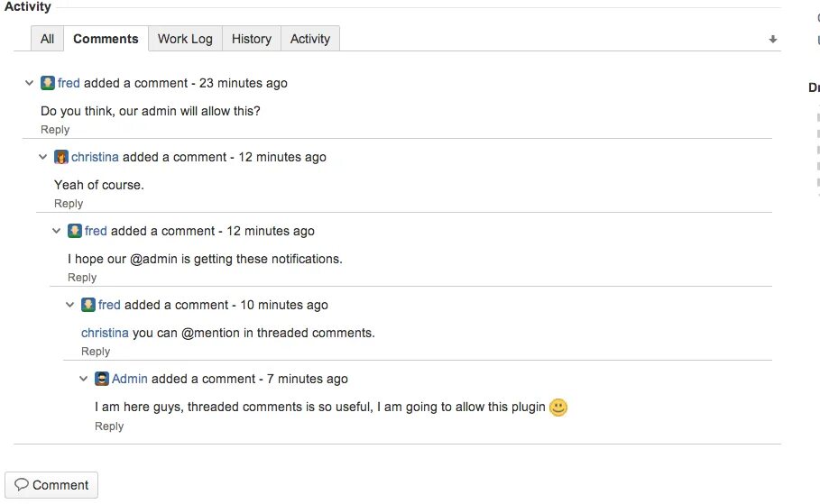Click the sort order arrow icon
This screenshot has height=504, width=820.
click(x=772, y=40)
